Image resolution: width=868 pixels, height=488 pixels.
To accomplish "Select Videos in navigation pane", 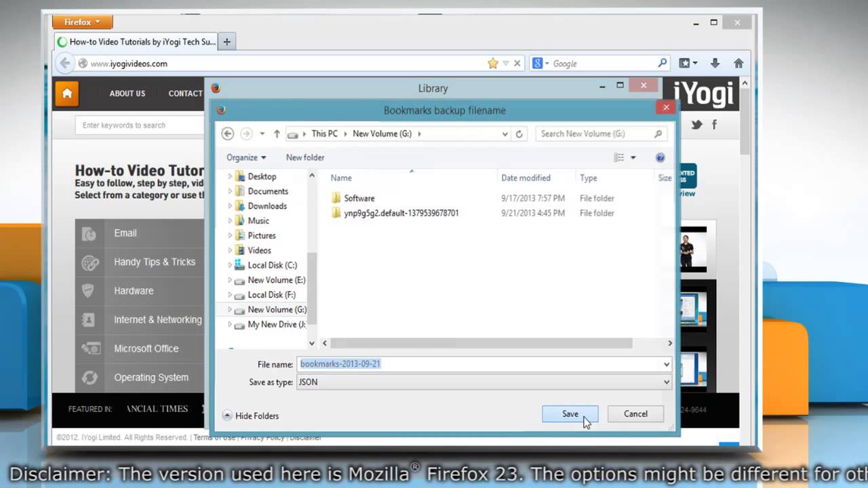I will tap(259, 250).
